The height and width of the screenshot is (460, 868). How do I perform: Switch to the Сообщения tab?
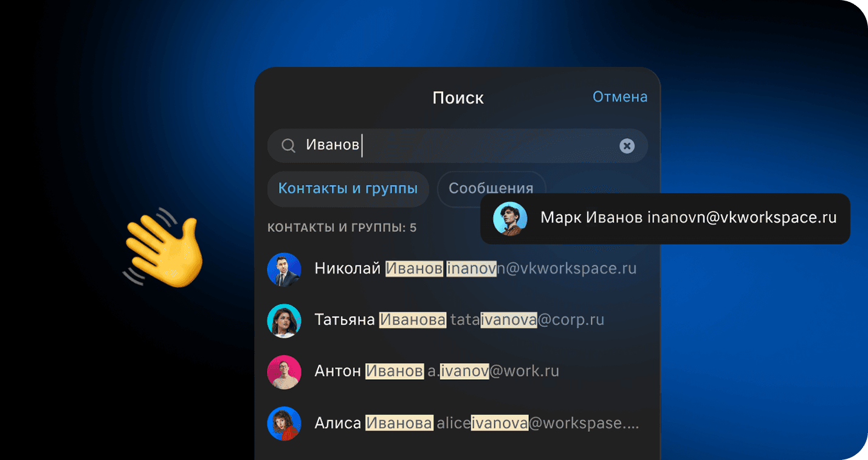coord(491,189)
